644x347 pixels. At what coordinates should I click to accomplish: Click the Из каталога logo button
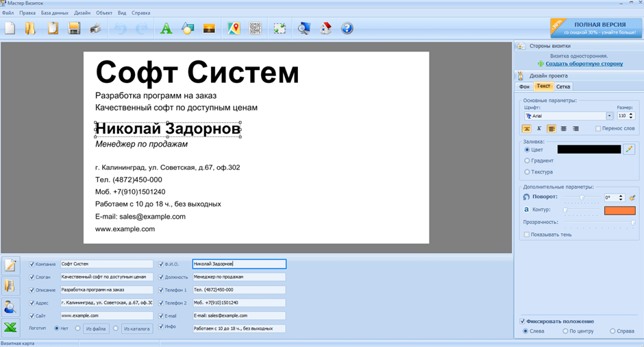pos(136,328)
